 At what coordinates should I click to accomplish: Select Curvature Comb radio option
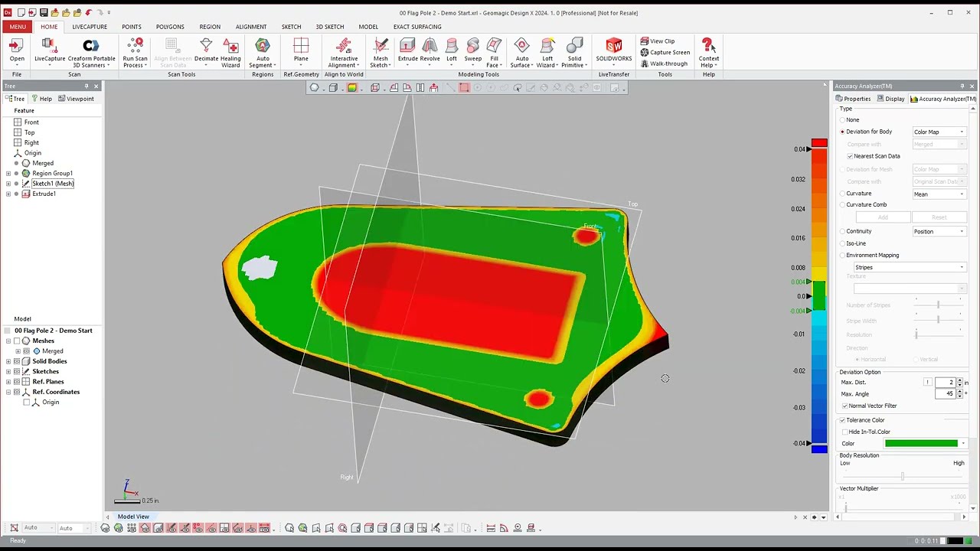843,205
